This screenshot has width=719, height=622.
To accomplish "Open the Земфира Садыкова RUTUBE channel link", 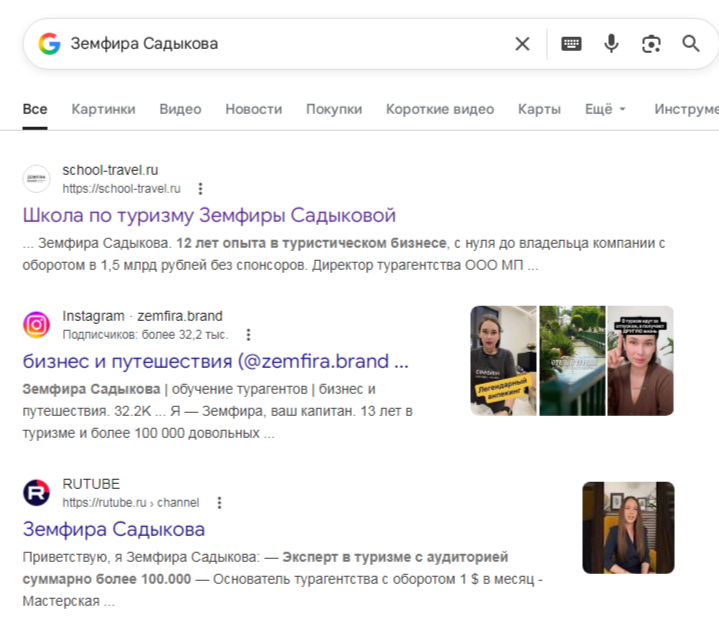I will [113, 529].
